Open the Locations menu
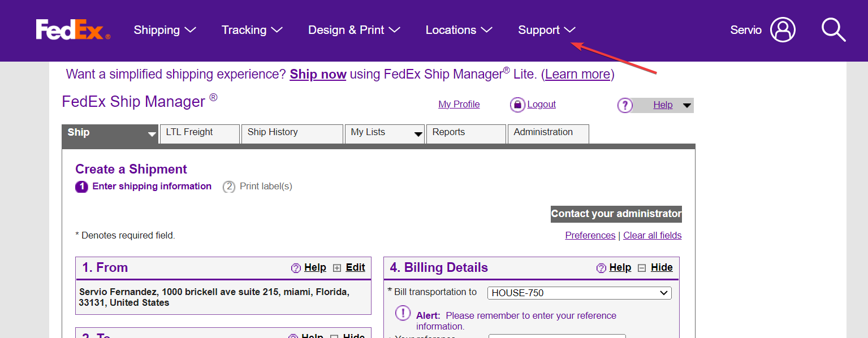The width and height of the screenshot is (868, 338). [x=459, y=30]
